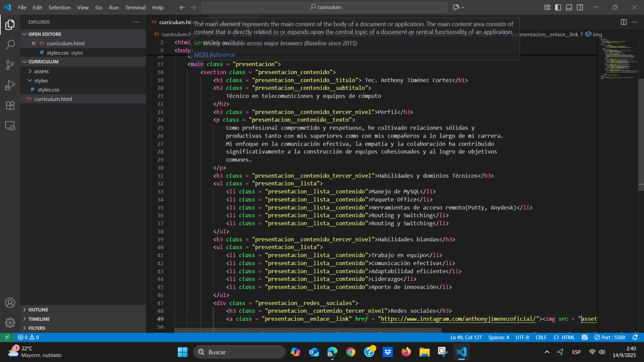Open errors and warnings count in status bar
Viewport: 644px width, 362px height.
29,337
